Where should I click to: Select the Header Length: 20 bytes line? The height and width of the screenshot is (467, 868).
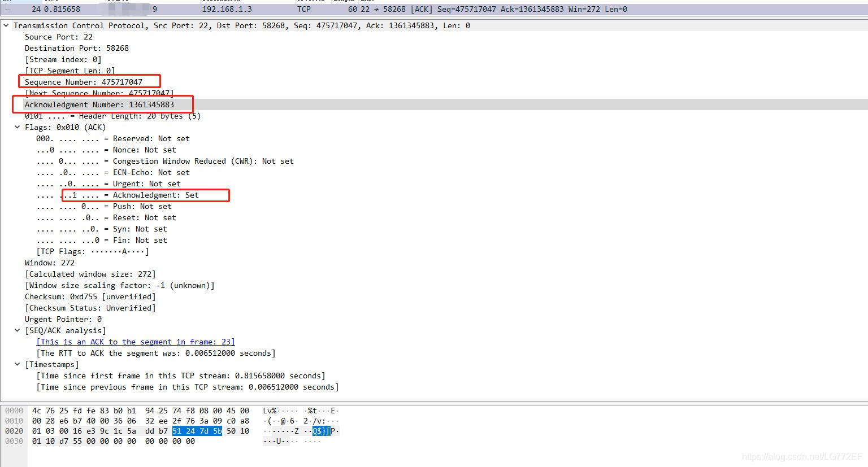pos(113,116)
